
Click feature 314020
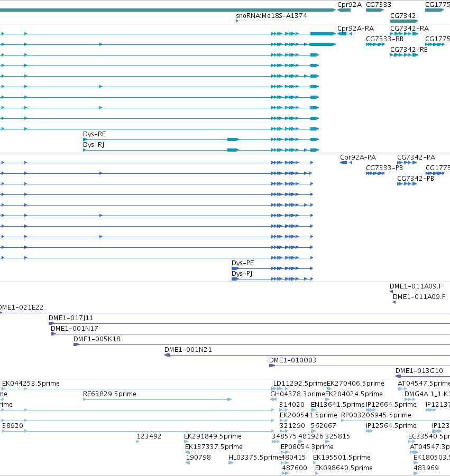click(x=283, y=410)
